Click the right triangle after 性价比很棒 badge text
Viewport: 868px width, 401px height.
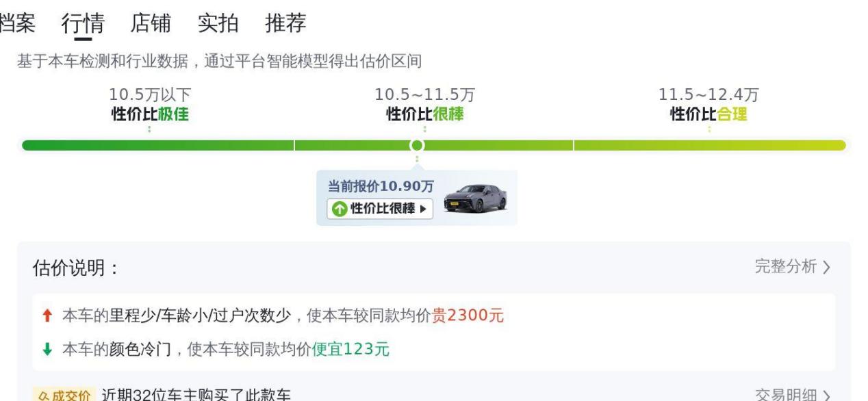[424, 209]
